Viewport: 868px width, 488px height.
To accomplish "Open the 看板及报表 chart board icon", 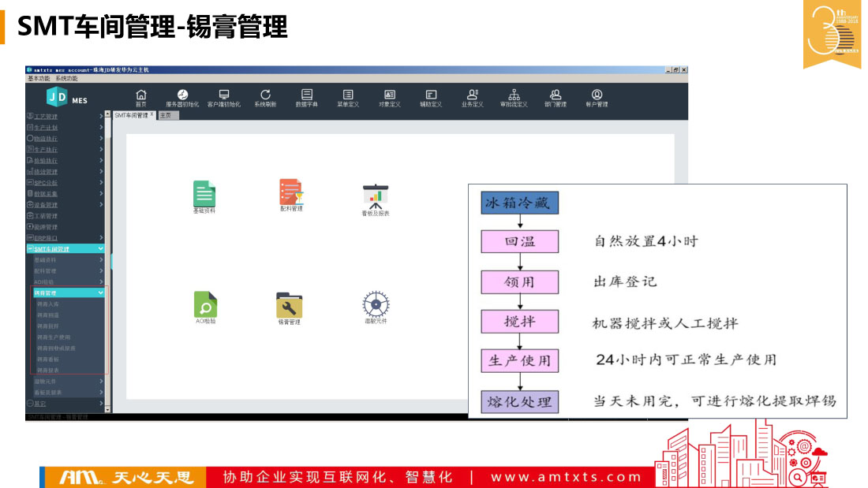I will (x=375, y=195).
